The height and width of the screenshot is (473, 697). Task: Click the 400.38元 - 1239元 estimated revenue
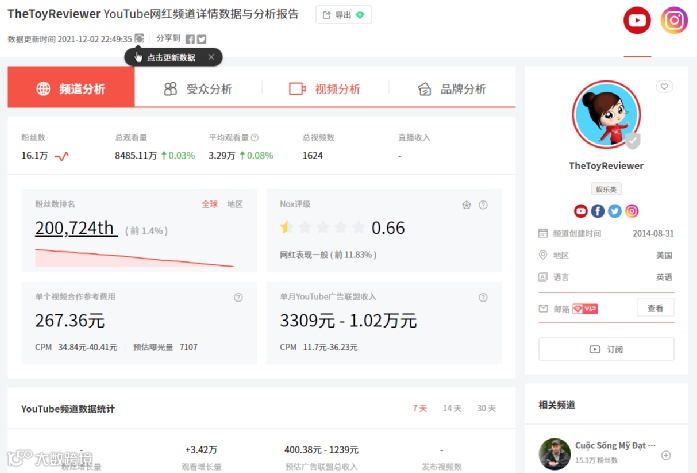point(321,450)
